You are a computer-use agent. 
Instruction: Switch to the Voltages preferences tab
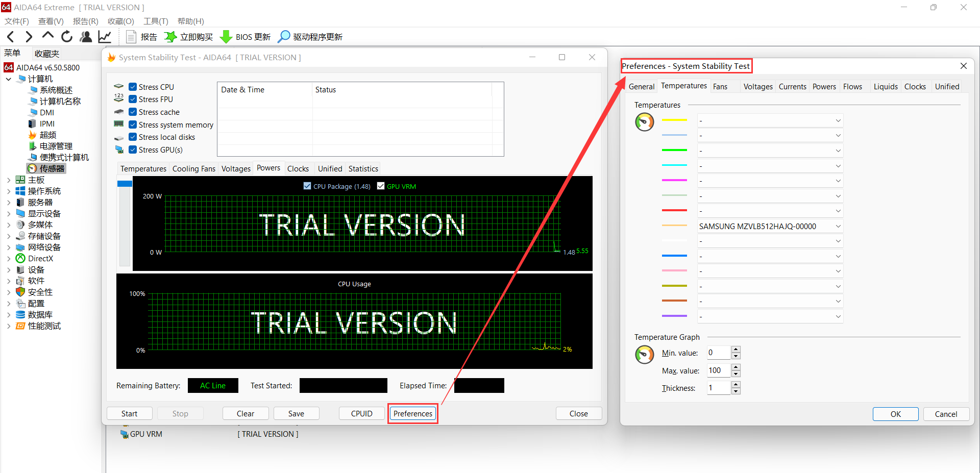click(757, 87)
